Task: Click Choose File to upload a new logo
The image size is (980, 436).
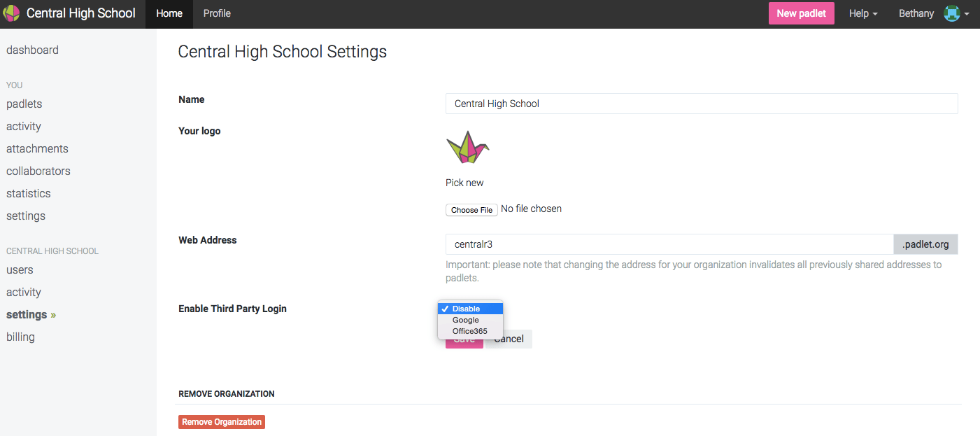Action: [x=471, y=209]
